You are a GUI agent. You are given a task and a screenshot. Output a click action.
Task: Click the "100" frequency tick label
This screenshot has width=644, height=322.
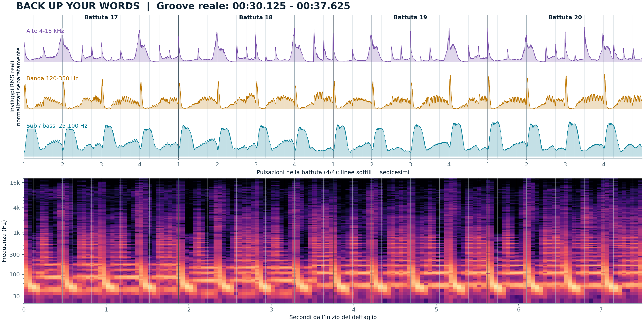(x=15, y=275)
